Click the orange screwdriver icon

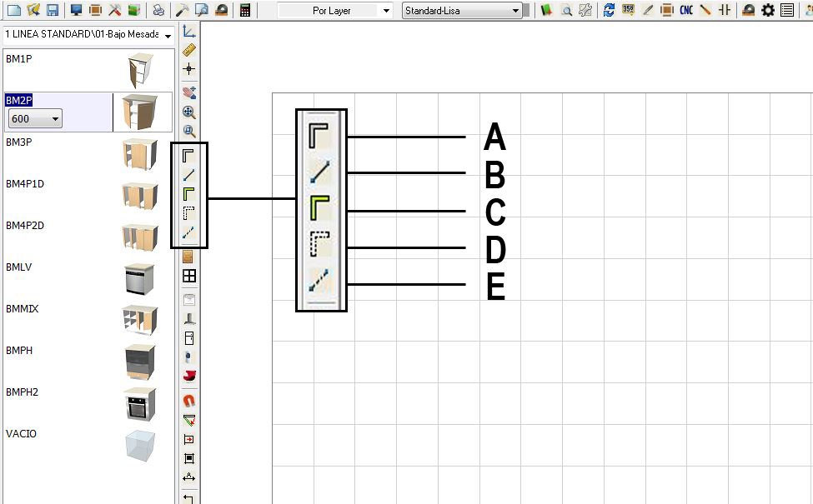(705, 10)
